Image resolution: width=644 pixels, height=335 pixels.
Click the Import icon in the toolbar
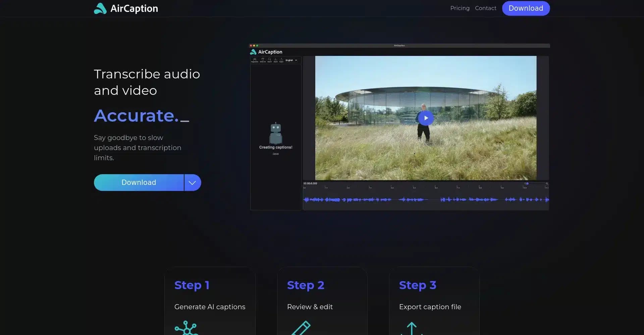pyautogui.click(x=275, y=59)
